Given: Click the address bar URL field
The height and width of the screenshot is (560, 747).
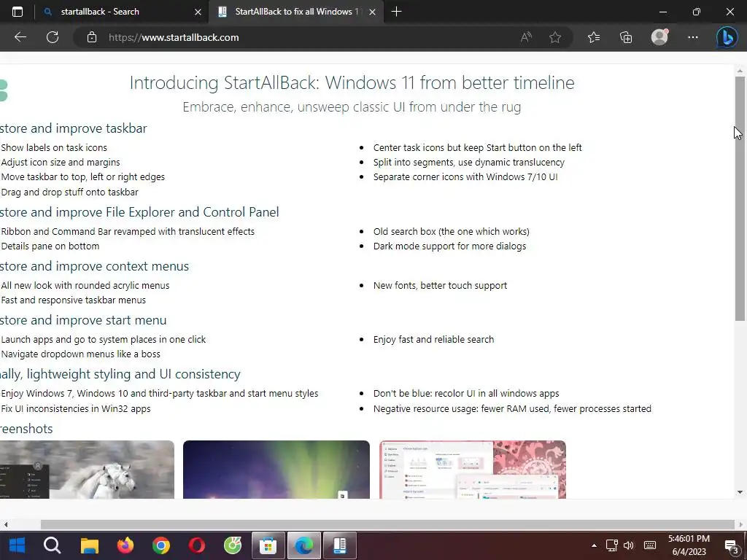Looking at the screenshot, I should [x=305, y=37].
